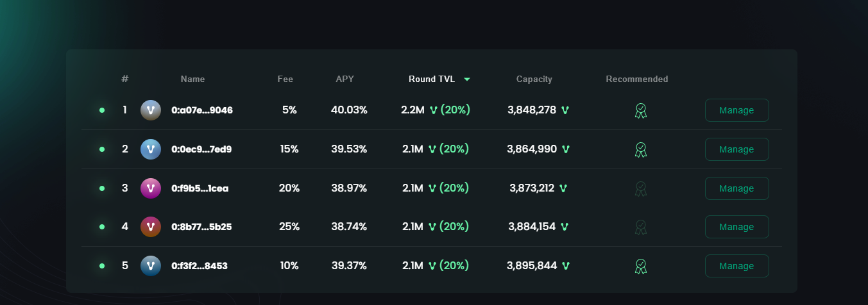Sort the table by Capacity column
Screen dimensions: 868x305
pyautogui.click(x=534, y=79)
